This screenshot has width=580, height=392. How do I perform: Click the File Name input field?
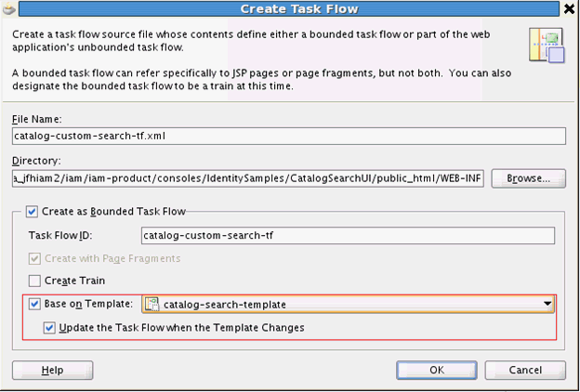pyautogui.click(x=289, y=137)
